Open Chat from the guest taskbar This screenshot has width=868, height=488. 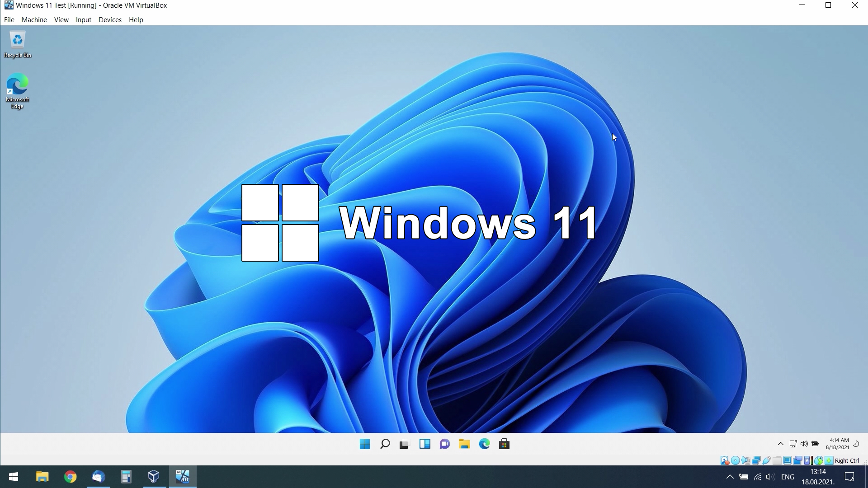coord(445,444)
